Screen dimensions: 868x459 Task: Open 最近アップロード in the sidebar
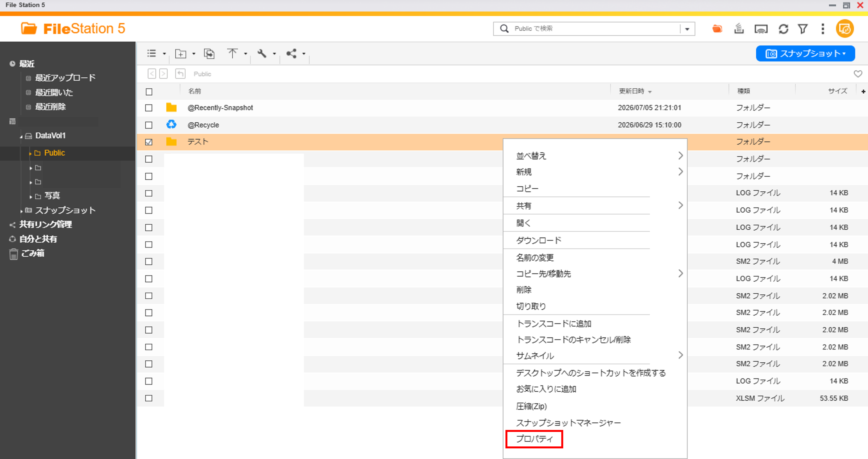point(65,78)
